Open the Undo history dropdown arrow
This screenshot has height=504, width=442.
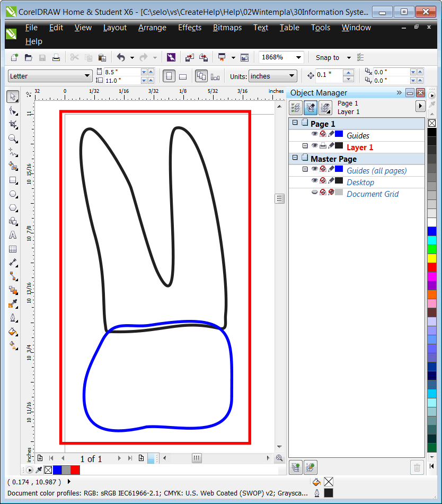pyautogui.click(x=132, y=58)
